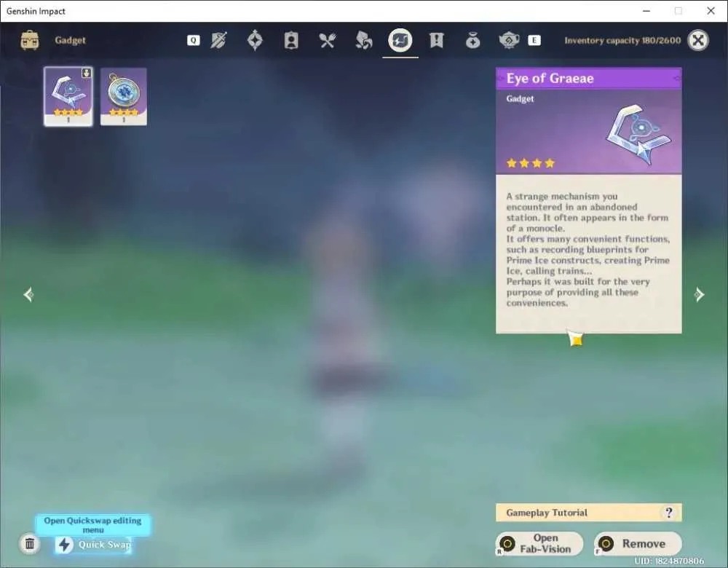Click the backpack inventory icon
728x568 pixels.
click(x=30, y=40)
